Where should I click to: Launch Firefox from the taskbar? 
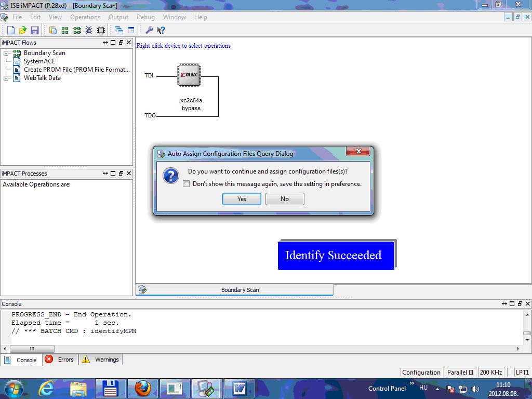click(142, 388)
